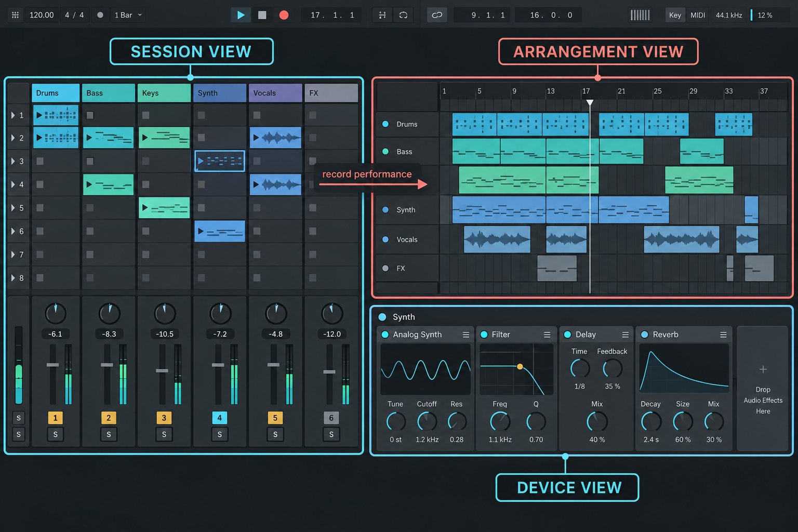Screen dimensions: 798x532
Task: Click the 44.1 kHz sample rate
Action: tap(729, 15)
